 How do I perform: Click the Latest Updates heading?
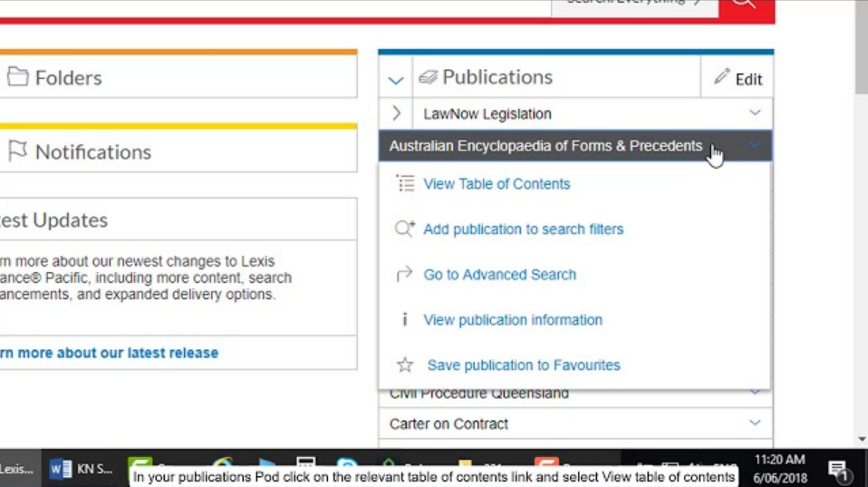[53, 220]
